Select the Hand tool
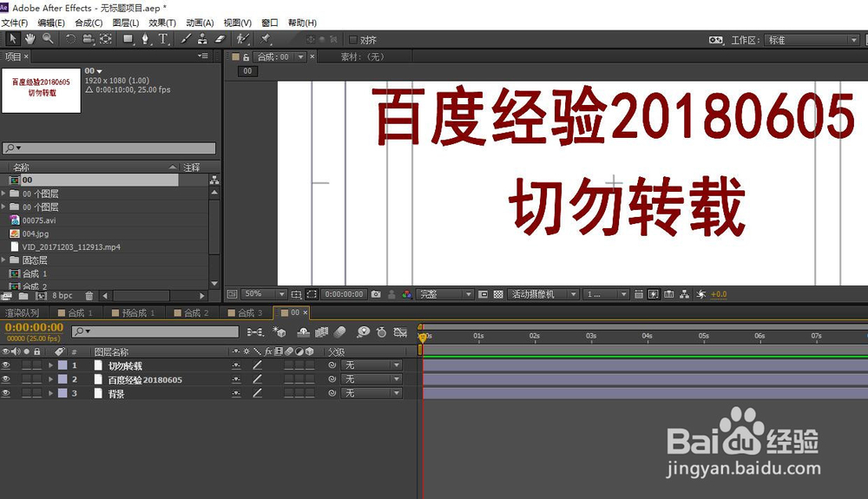This screenshot has height=499, width=868. coord(30,39)
